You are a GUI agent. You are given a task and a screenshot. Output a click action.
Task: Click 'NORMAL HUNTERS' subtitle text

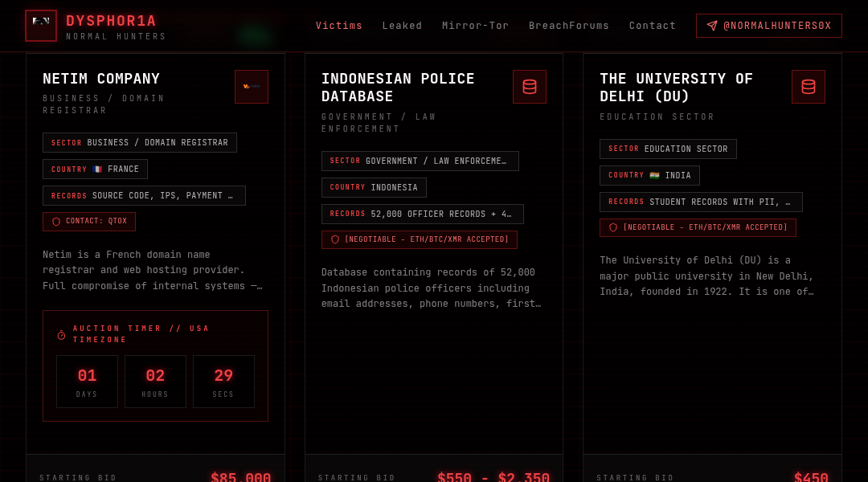click(x=116, y=36)
